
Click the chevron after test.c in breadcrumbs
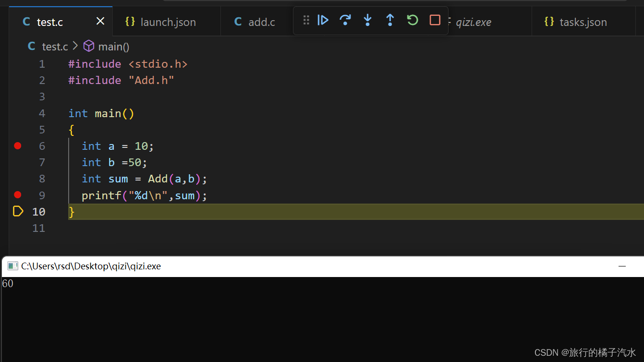click(x=75, y=46)
